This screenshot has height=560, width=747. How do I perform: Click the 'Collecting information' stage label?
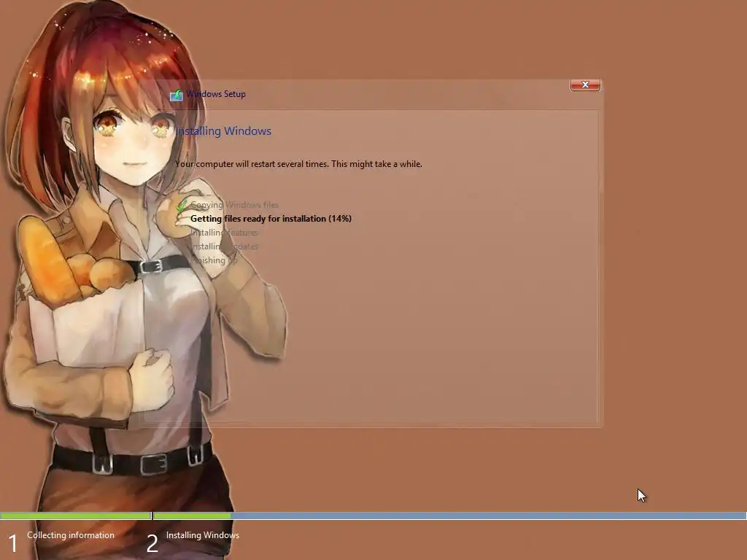[x=71, y=535]
